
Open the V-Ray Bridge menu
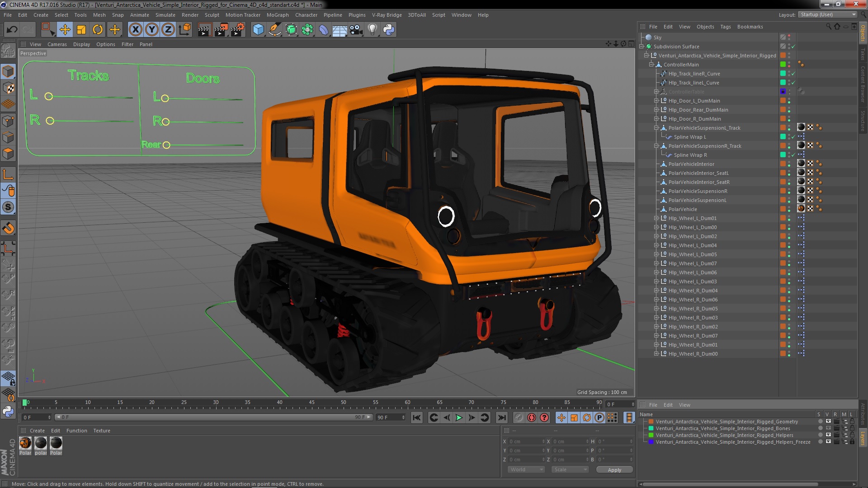coord(387,15)
